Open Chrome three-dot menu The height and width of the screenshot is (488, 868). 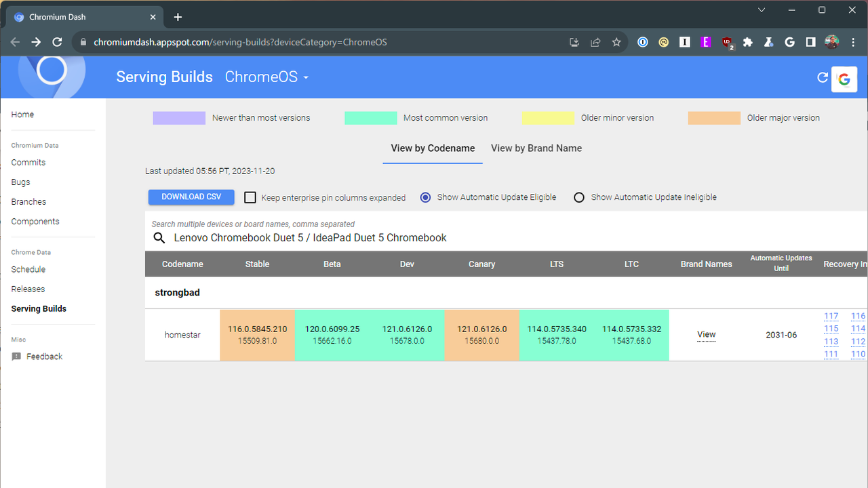coord(854,42)
